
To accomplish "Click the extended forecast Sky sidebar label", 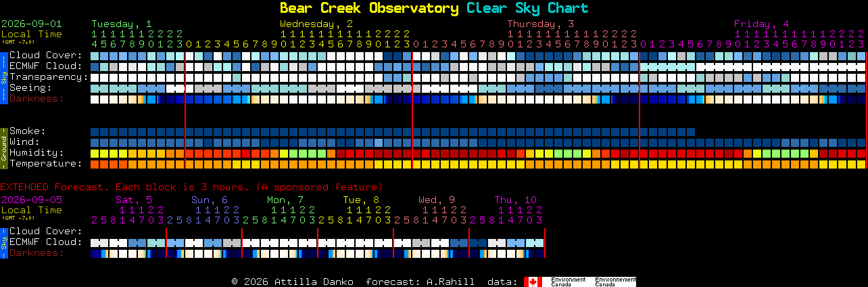I will click(3, 242).
